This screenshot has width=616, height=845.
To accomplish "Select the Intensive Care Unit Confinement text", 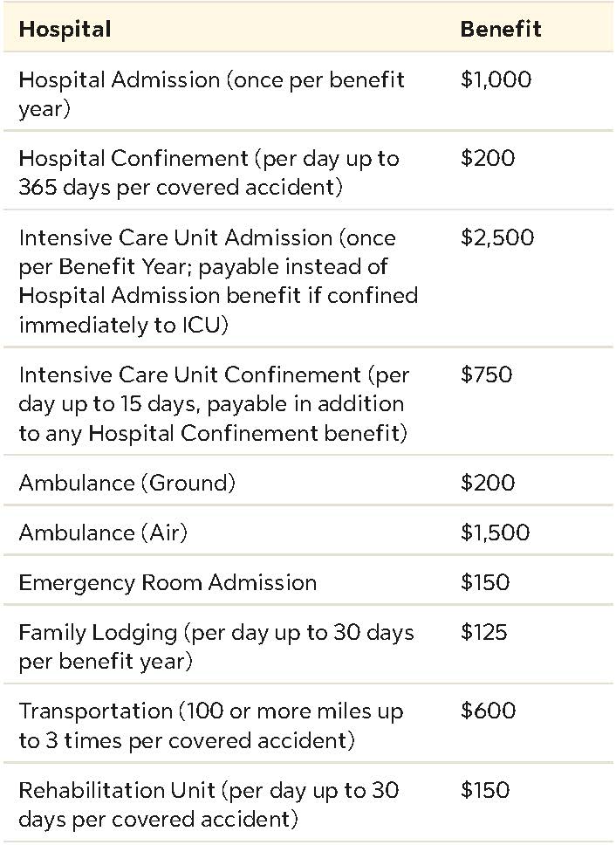I will point(213,403).
